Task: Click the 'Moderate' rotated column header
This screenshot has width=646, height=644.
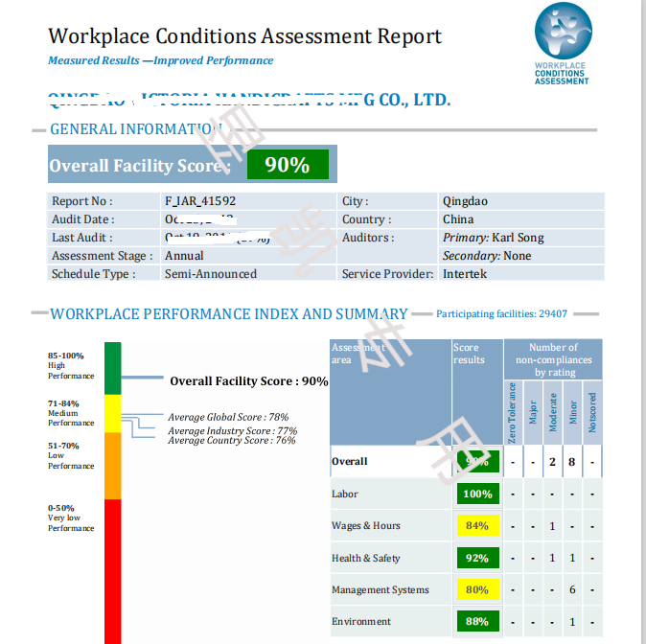Action: pos(552,412)
